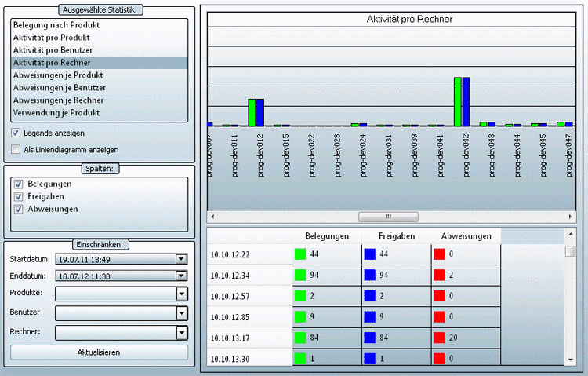This screenshot has height=376, width=588.
Task: Click Abweisungen value 20 for 10.10.13.17
Action: coord(453,338)
